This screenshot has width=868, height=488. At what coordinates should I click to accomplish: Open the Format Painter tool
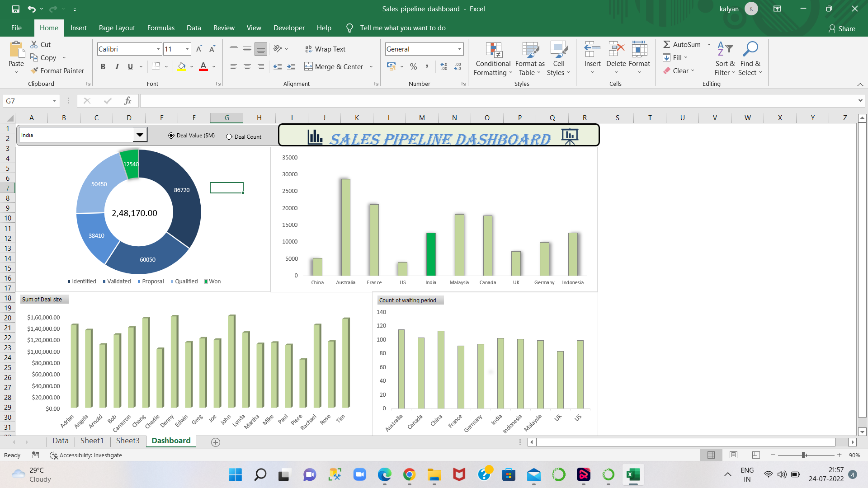click(x=58, y=70)
